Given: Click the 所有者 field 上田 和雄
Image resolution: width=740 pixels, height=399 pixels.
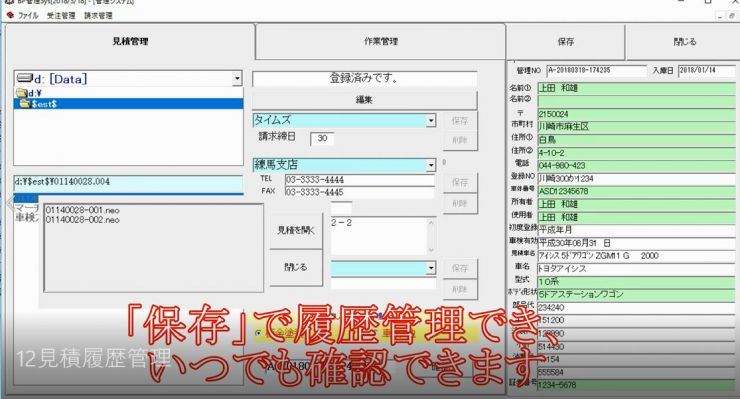Looking at the screenshot, I should tap(636, 204).
